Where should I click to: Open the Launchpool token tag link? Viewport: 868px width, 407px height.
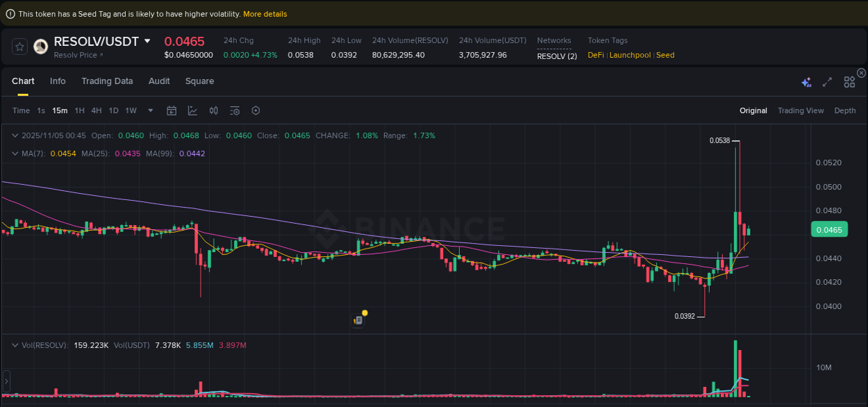[x=630, y=55]
